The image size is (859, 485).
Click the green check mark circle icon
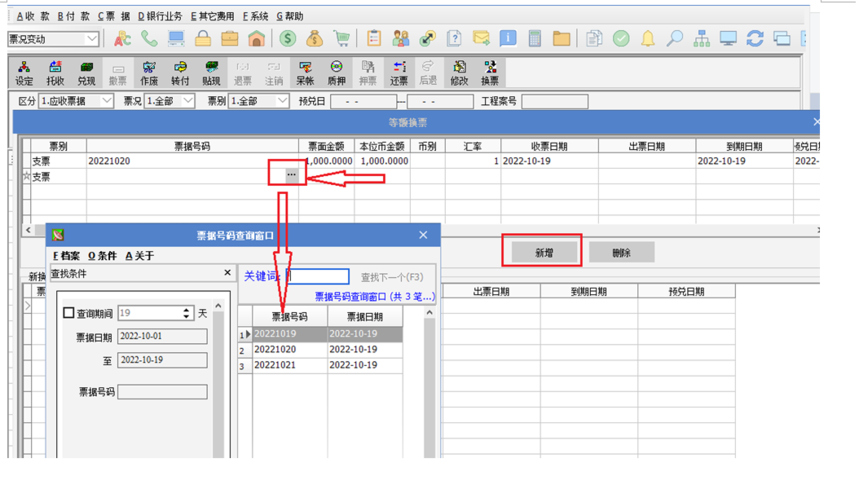[x=621, y=38]
